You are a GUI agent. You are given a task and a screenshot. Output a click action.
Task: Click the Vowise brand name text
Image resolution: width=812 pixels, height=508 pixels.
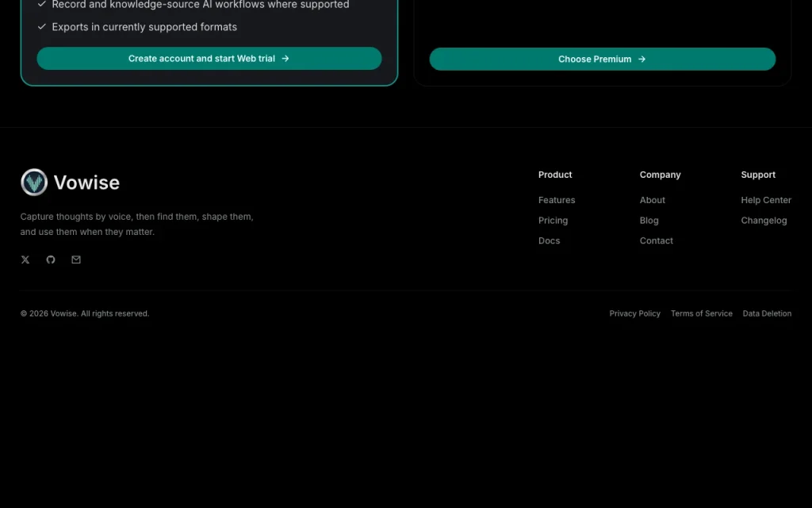pyautogui.click(x=86, y=183)
